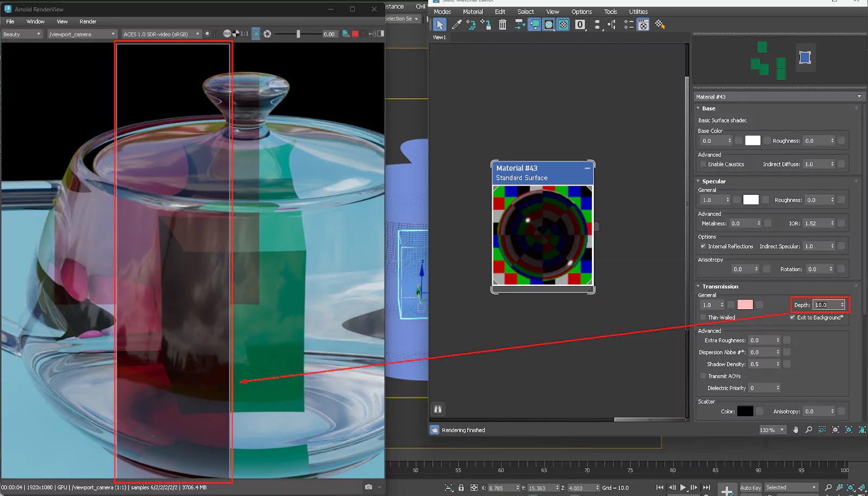Click 1:1 zoom icon in RenderView
Viewport: 868px width, 496px height.
245,34
